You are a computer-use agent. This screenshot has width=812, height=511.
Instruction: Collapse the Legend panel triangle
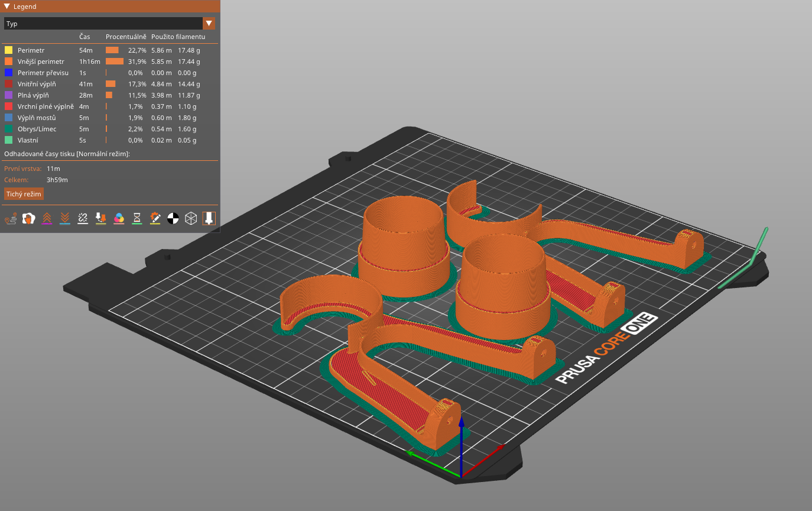(x=7, y=7)
